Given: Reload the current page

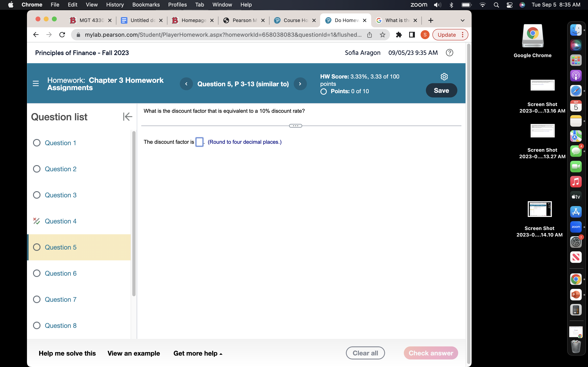Looking at the screenshot, I should 62,35.
